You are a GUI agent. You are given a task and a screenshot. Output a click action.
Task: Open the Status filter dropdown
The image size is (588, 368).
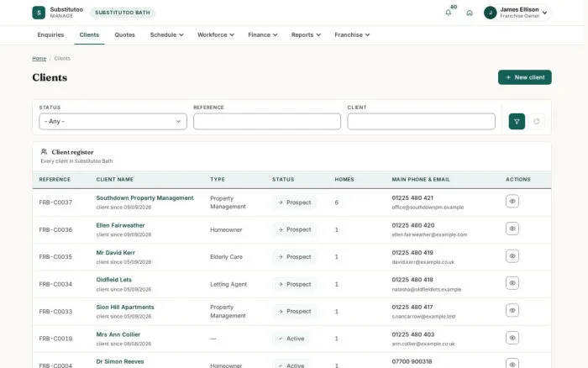pyautogui.click(x=113, y=122)
